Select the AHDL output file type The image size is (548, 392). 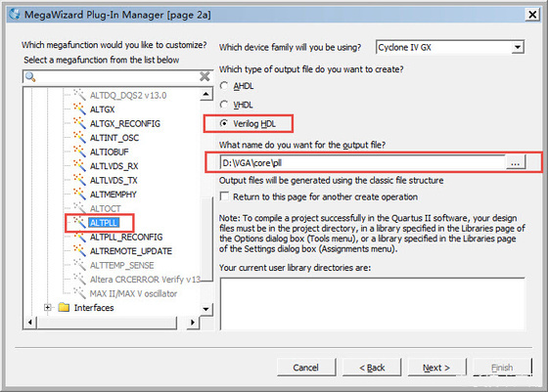tap(224, 85)
